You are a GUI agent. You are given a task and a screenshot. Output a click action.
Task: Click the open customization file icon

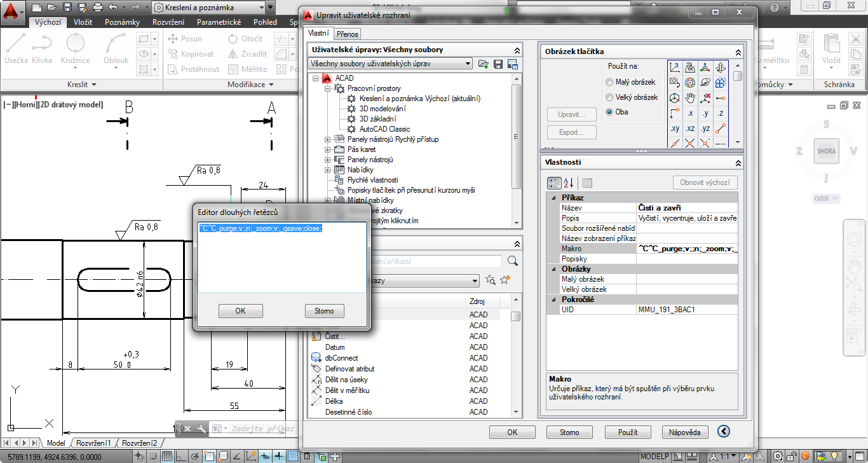[x=484, y=64]
